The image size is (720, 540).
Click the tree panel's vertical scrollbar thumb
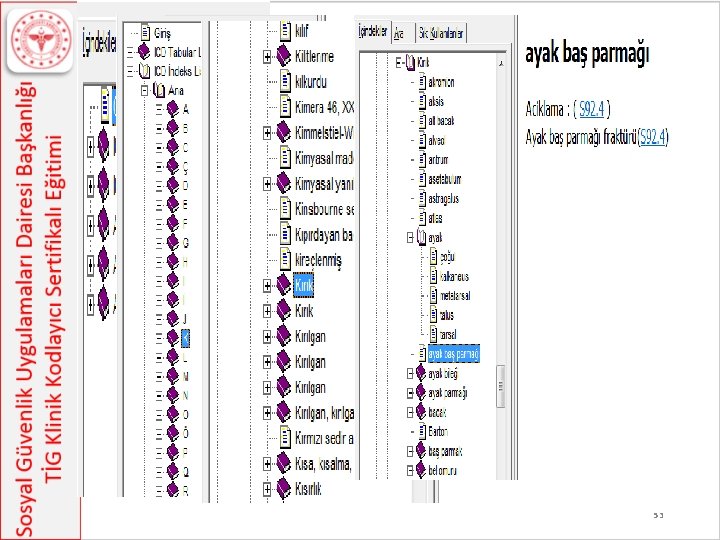(501, 386)
